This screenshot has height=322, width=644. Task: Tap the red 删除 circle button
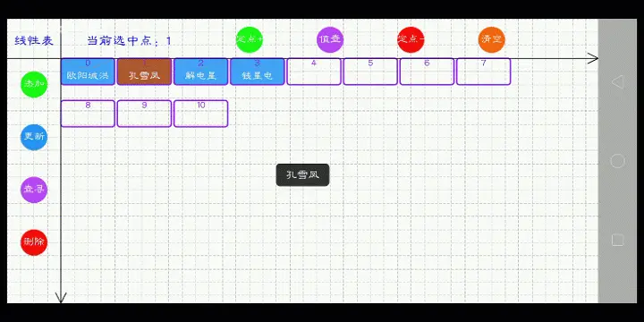point(34,242)
